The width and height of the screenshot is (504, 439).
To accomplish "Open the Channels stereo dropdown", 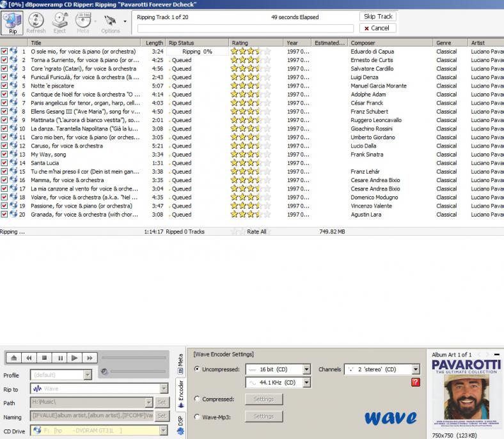I will click(416, 369).
